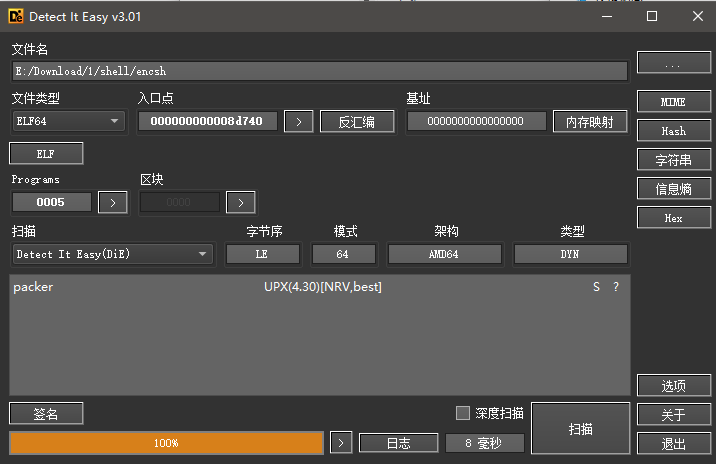Click the S link in packer row
Image resolution: width=716 pixels, height=464 pixels.
(596, 287)
